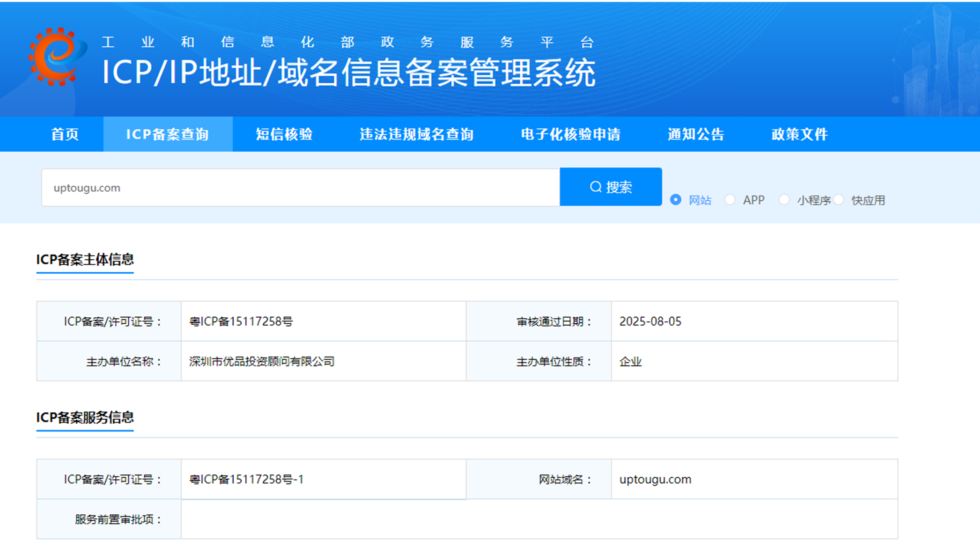The height and width of the screenshot is (554, 980).
Task: Select the APP radio button
Action: 730,200
